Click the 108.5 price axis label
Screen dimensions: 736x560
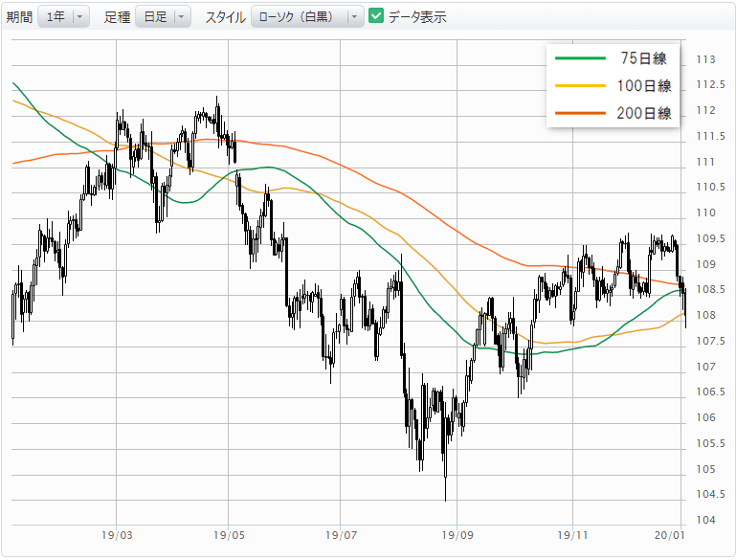tap(709, 290)
